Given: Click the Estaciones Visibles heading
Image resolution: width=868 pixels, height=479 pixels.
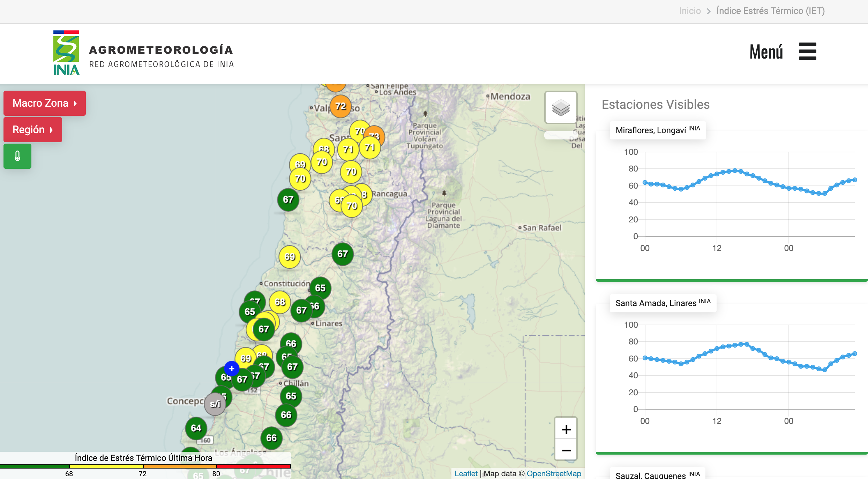Looking at the screenshot, I should 656,104.
